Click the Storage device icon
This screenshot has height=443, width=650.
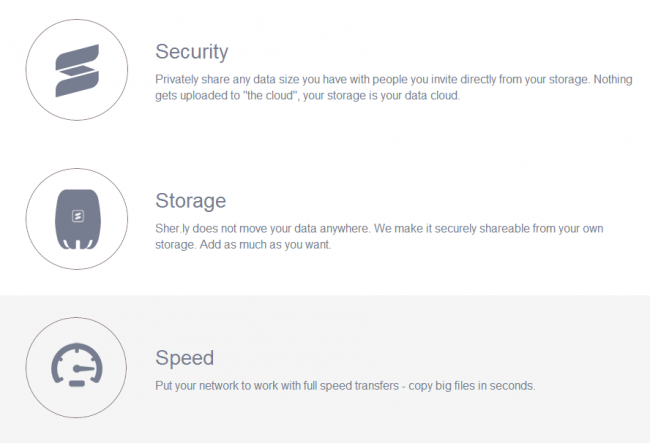click(x=78, y=219)
